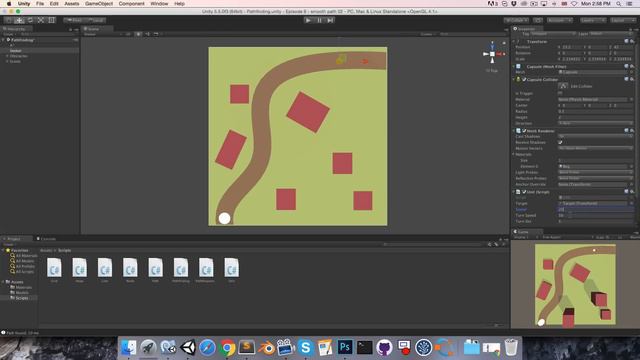The height and width of the screenshot is (360, 640).
Task: Click the cloud services button
Action: point(538,20)
